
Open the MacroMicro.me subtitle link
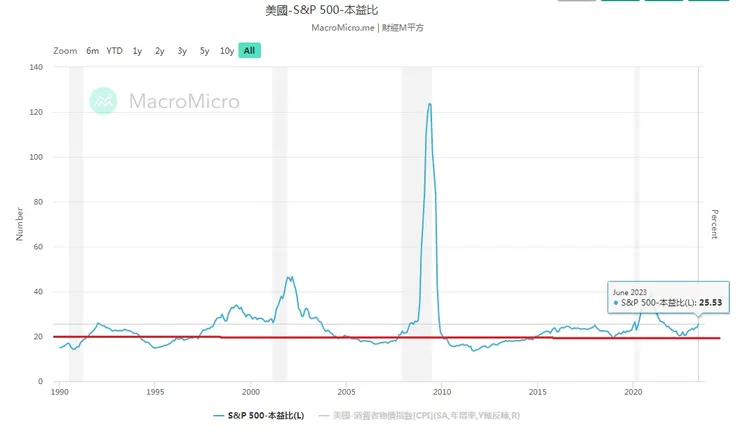[344, 27]
